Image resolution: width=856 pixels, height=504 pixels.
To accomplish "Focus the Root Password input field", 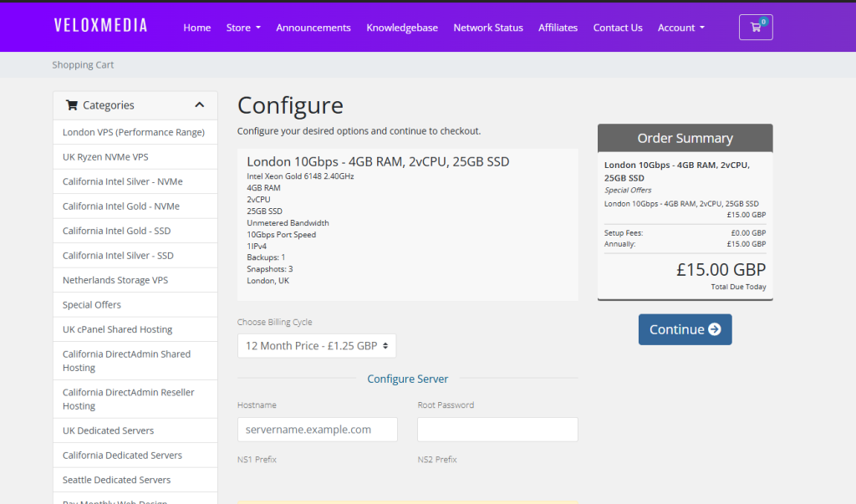I will [497, 429].
